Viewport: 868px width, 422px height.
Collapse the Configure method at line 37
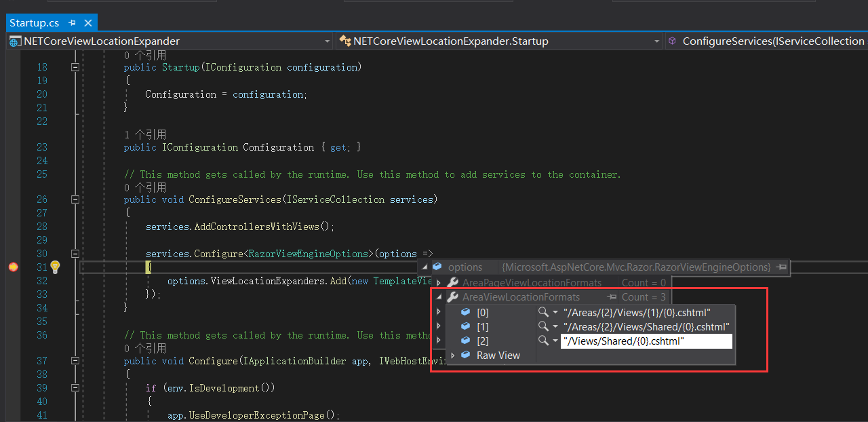pos(75,361)
